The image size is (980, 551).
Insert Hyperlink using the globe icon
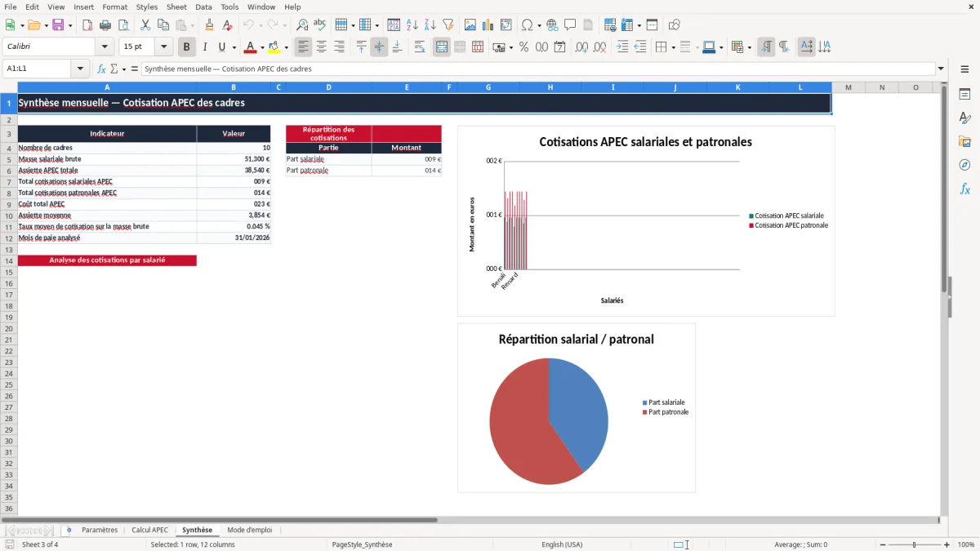coord(552,25)
